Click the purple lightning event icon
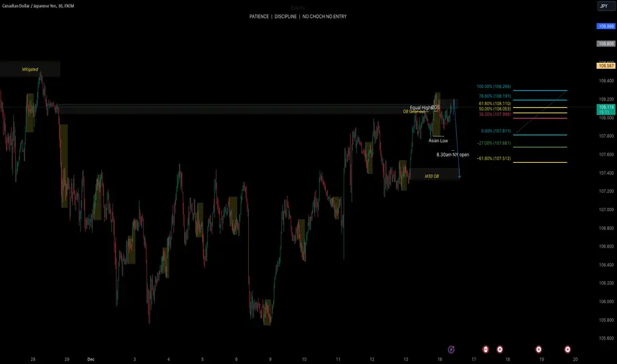The width and height of the screenshot is (617, 364). pyautogui.click(x=451, y=349)
